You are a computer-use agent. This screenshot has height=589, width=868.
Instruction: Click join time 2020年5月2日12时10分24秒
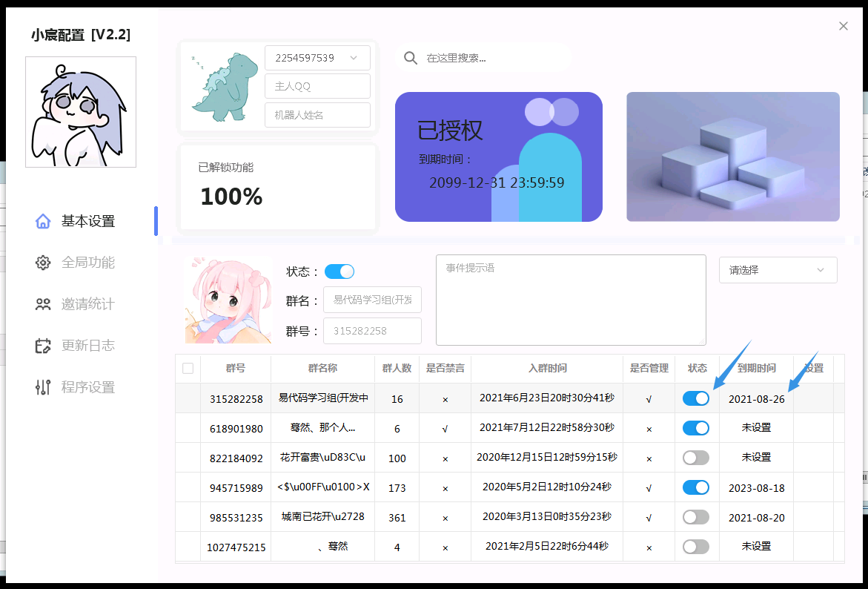(x=547, y=487)
